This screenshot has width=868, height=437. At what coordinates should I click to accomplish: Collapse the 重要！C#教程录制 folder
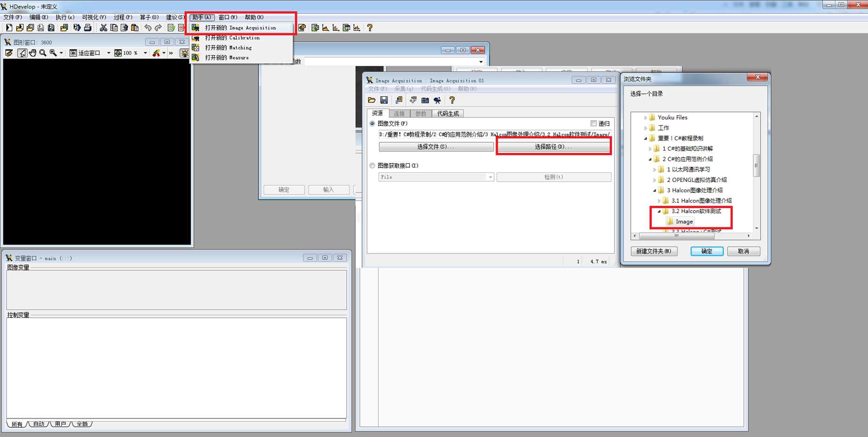tap(645, 138)
